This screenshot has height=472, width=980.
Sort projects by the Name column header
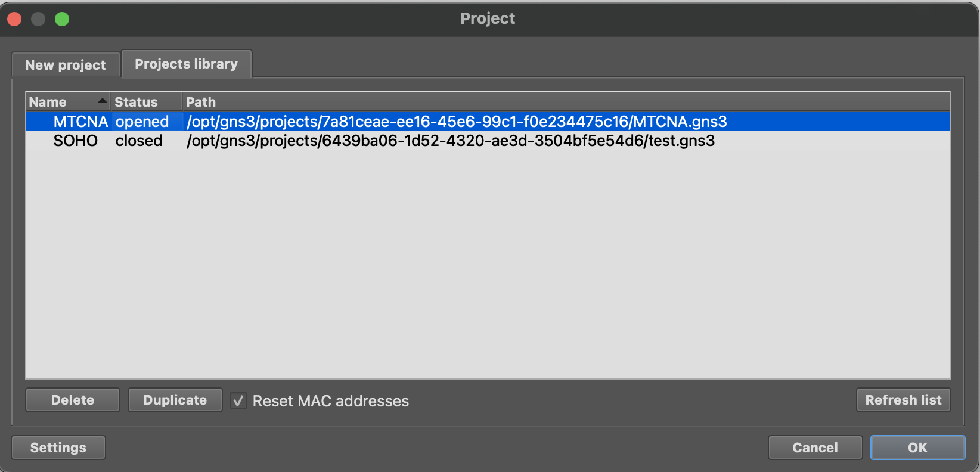tap(48, 102)
